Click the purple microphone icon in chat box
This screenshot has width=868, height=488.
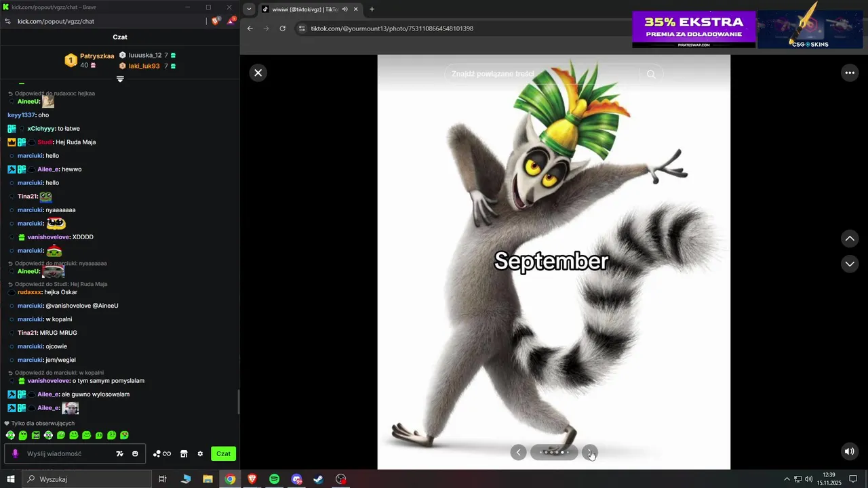[x=15, y=453]
